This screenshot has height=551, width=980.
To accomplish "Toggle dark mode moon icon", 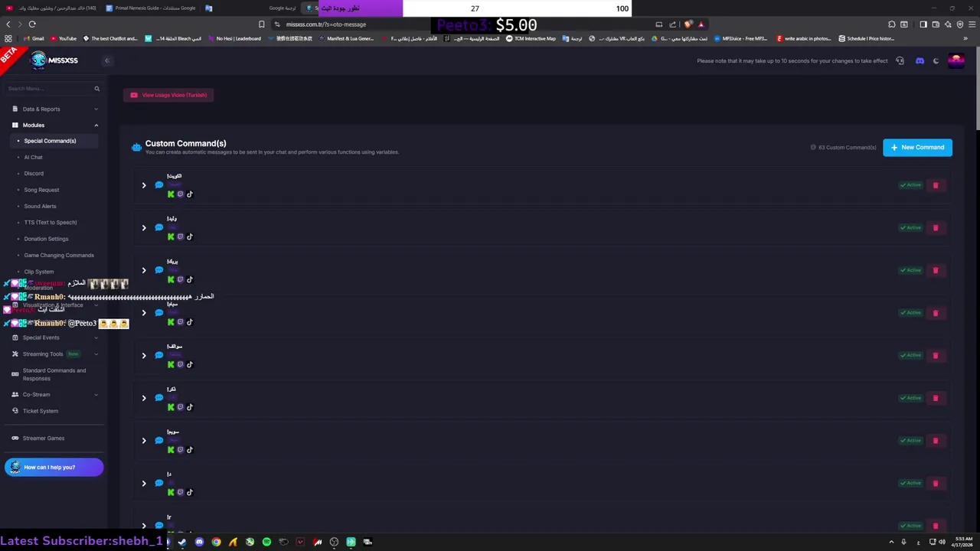I will point(936,61).
